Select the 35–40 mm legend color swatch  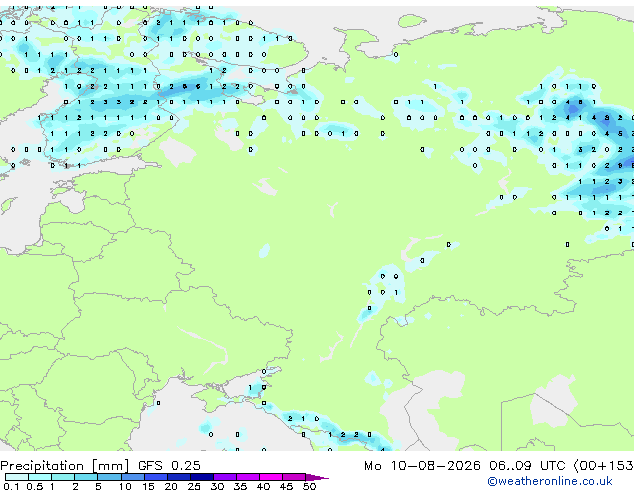(248, 477)
